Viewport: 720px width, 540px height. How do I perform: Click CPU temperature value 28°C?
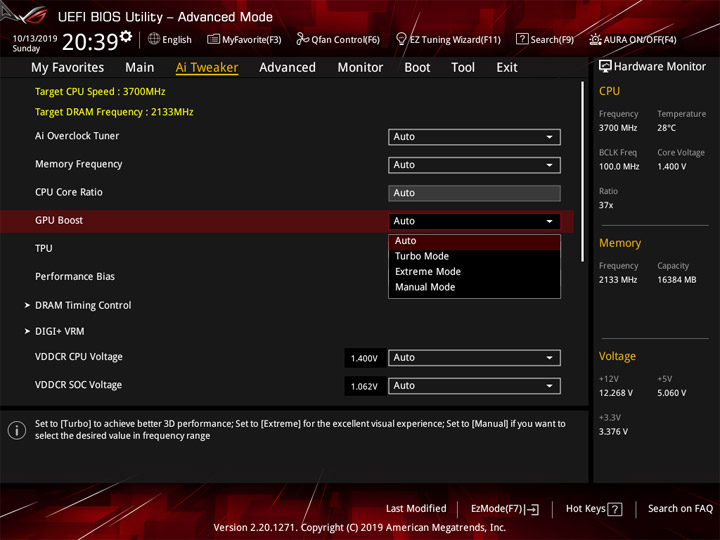tap(666, 128)
